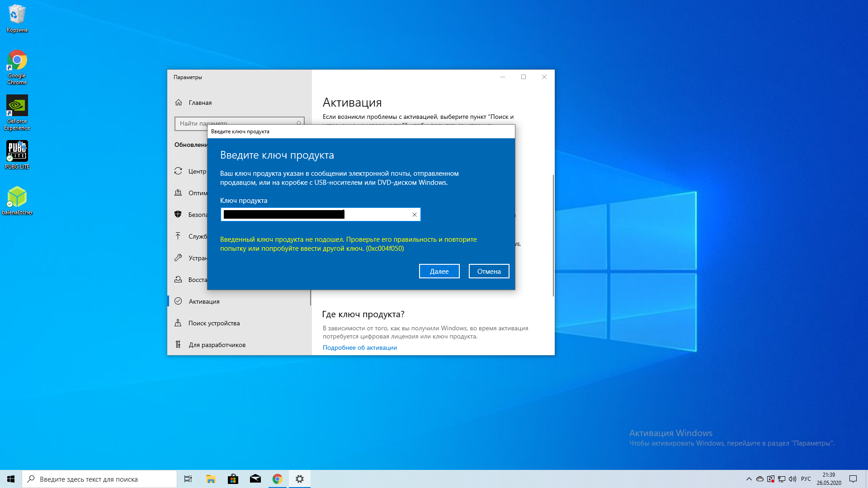Click the Подробнее об активации link
868x488 pixels.
point(360,347)
